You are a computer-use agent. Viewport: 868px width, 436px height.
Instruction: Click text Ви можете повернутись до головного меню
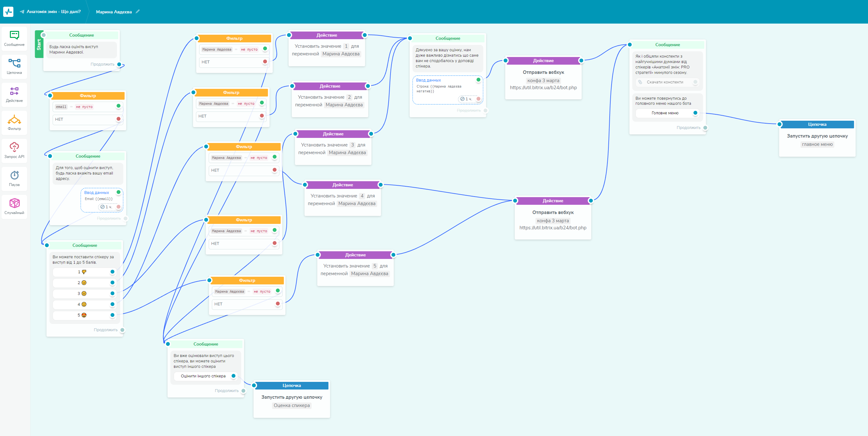(663, 101)
